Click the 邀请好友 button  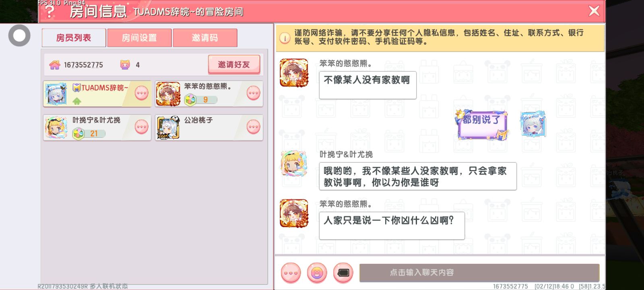tap(234, 64)
